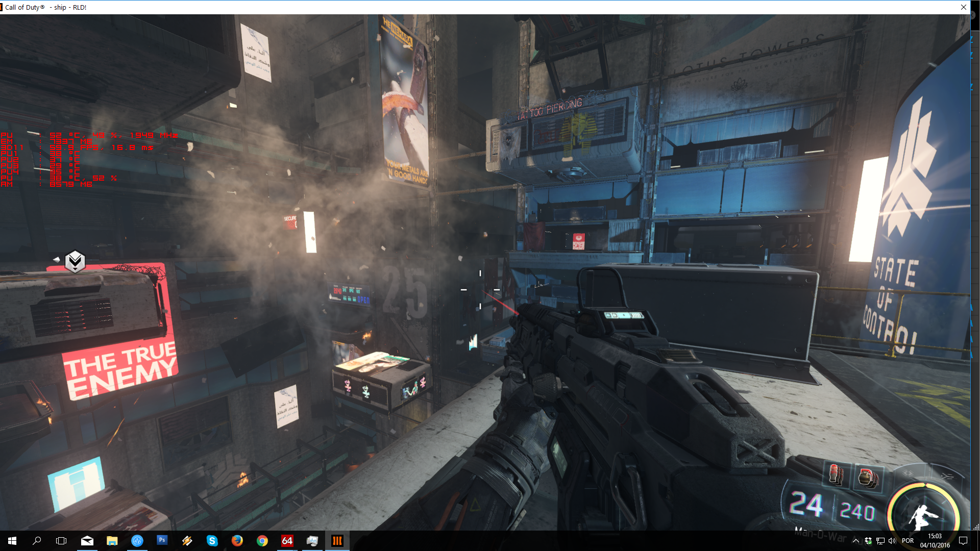The image size is (980, 551).
Task: Open the volume control speaker icon
Action: click(892, 541)
